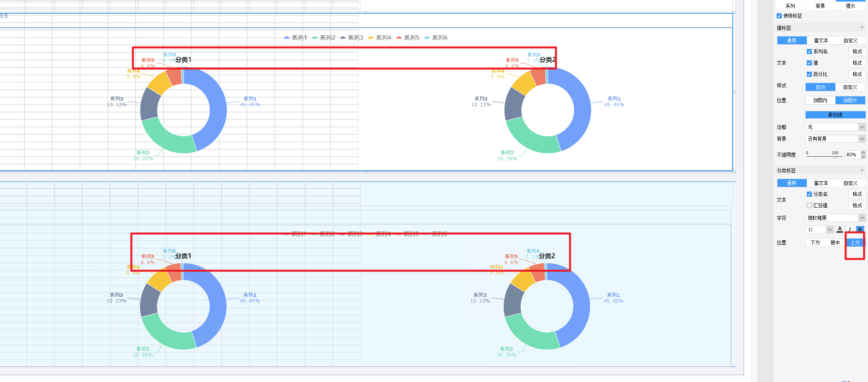This screenshot has height=382, width=868.
Task: Set 样式 to 自定义
Action: click(850, 87)
